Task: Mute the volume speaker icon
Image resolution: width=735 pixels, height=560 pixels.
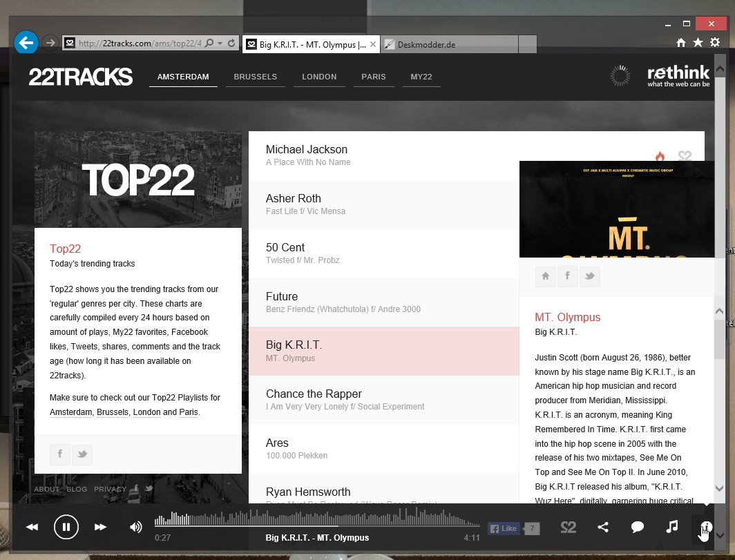Action: (x=135, y=527)
